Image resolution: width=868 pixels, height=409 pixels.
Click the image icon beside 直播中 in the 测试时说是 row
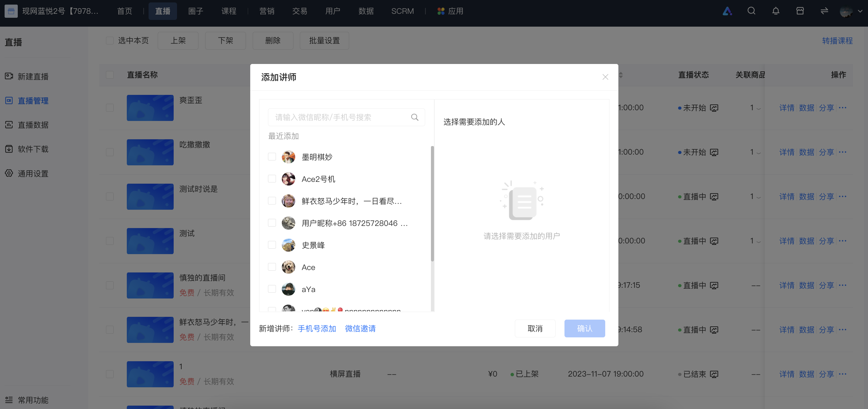click(x=714, y=197)
